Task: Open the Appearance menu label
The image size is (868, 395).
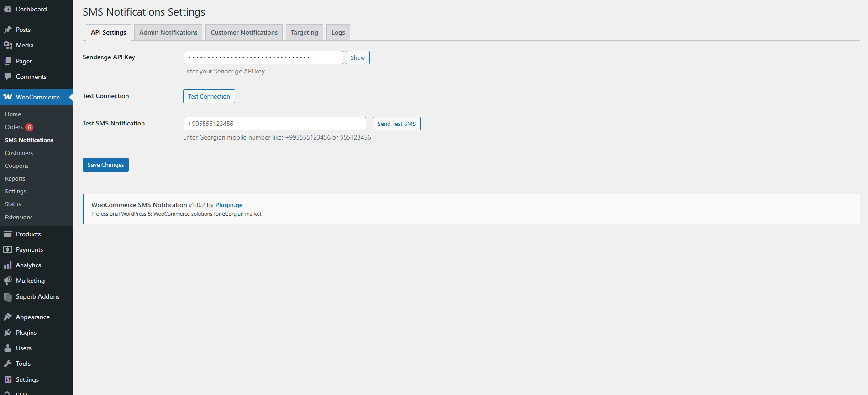Action: [33, 317]
